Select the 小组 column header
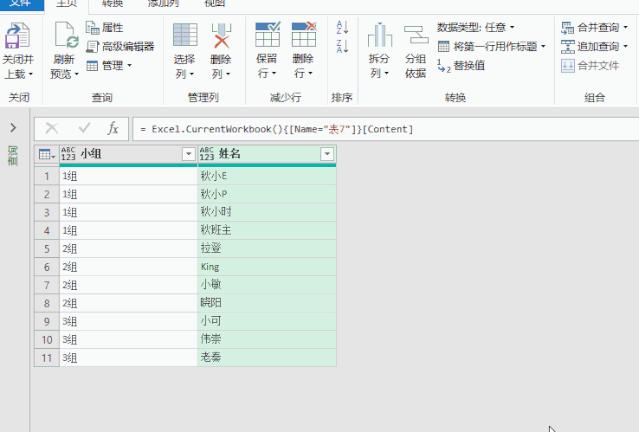This screenshot has height=432, width=639. pos(128,154)
